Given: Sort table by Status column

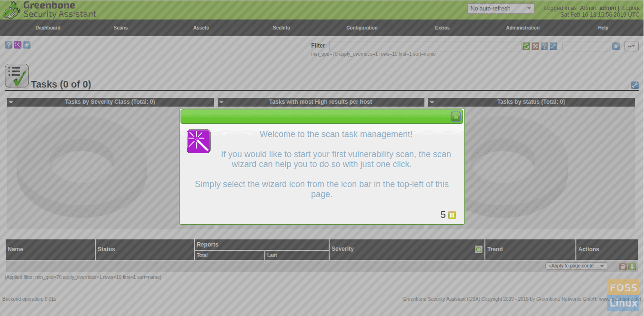Looking at the screenshot, I should tap(106, 249).
